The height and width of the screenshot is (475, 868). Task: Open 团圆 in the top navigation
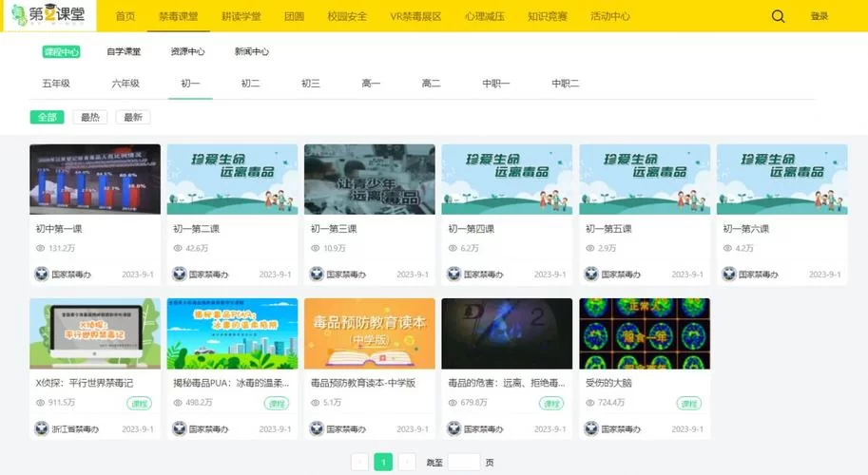(294, 16)
